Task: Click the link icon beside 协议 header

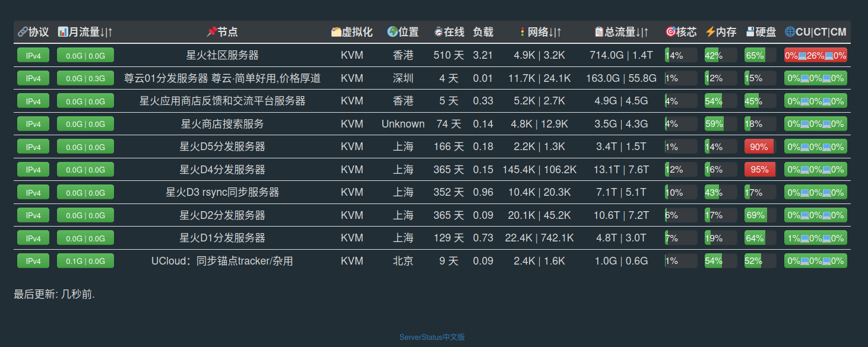Action: pos(23,32)
